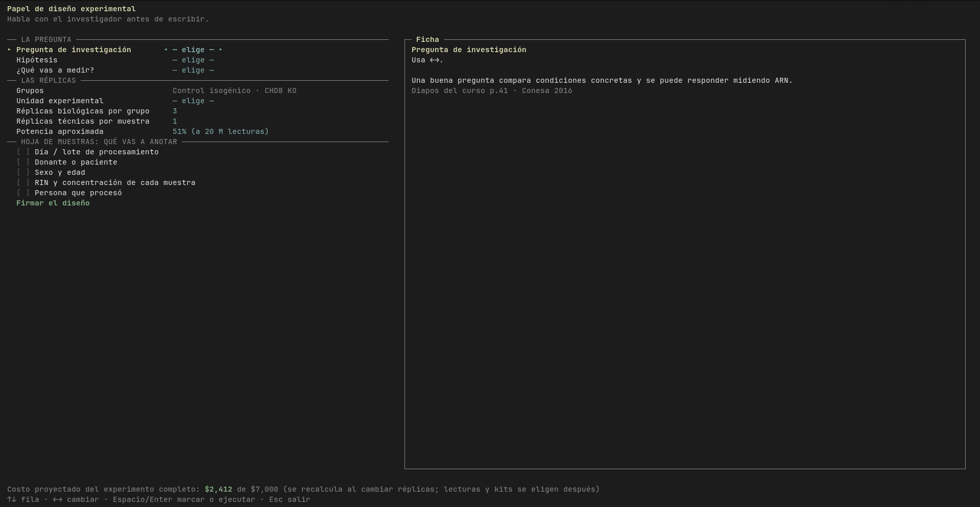The image size is (980, 507).
Task: Click the reference Diapos del curso p.41
Action: coord(460,90)
